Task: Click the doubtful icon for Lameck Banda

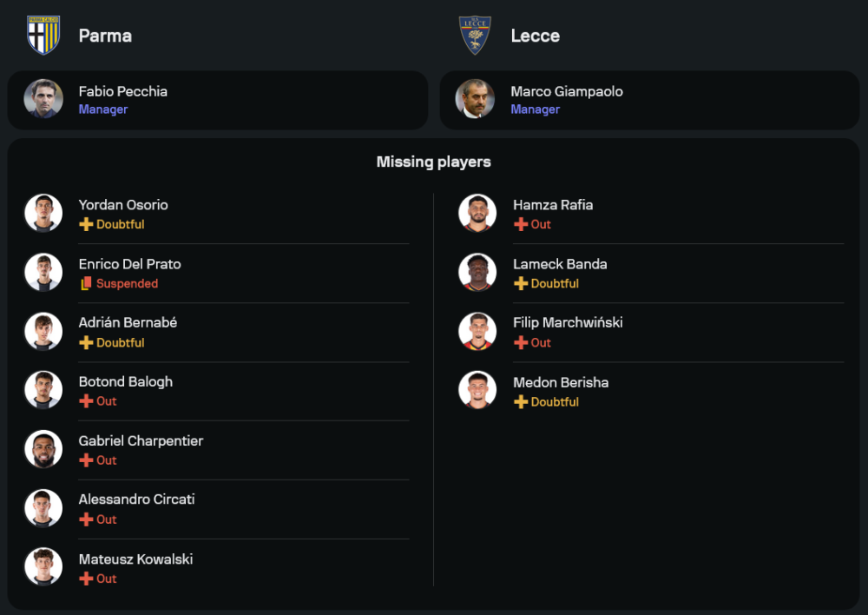Action: click(521, 284)
